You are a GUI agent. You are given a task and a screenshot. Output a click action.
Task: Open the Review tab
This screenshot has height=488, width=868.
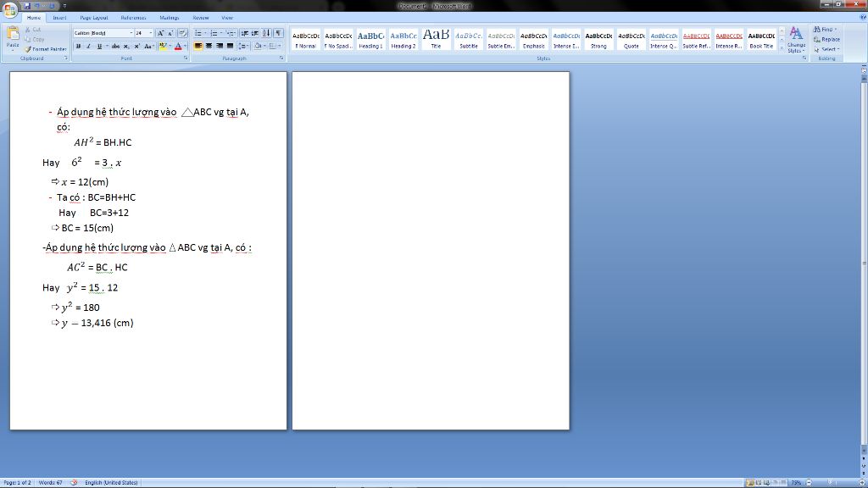pyautogui.click(x=200, y=18)
